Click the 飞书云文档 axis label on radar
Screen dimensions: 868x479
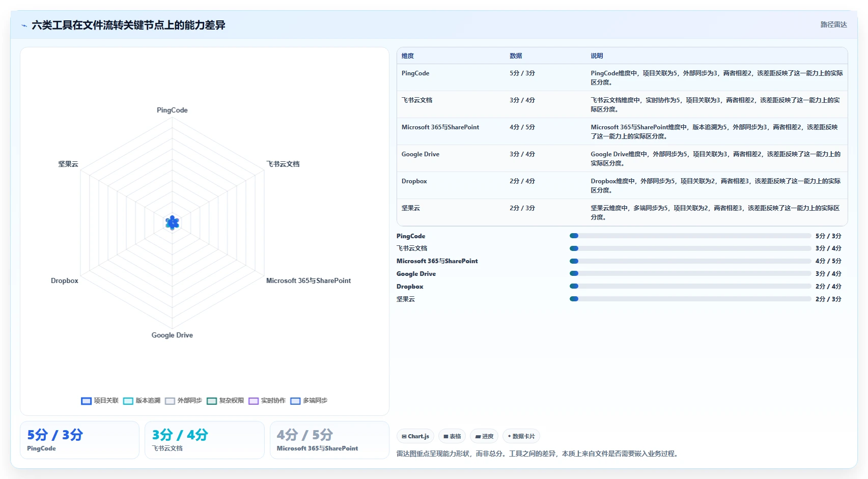pyautogui.click(x=283, y=164)
